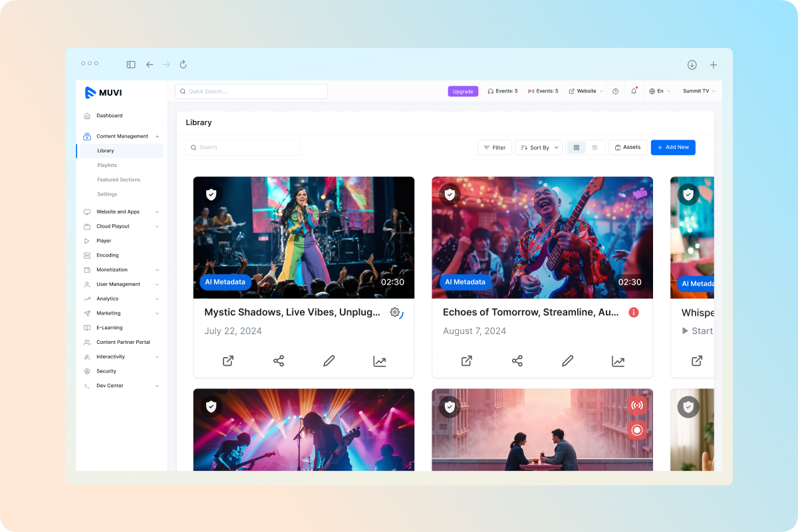Open the Summit TV account dropdown
Viewport: 798px width, 532px height.
pyautogui.click(x=699, y=91)
